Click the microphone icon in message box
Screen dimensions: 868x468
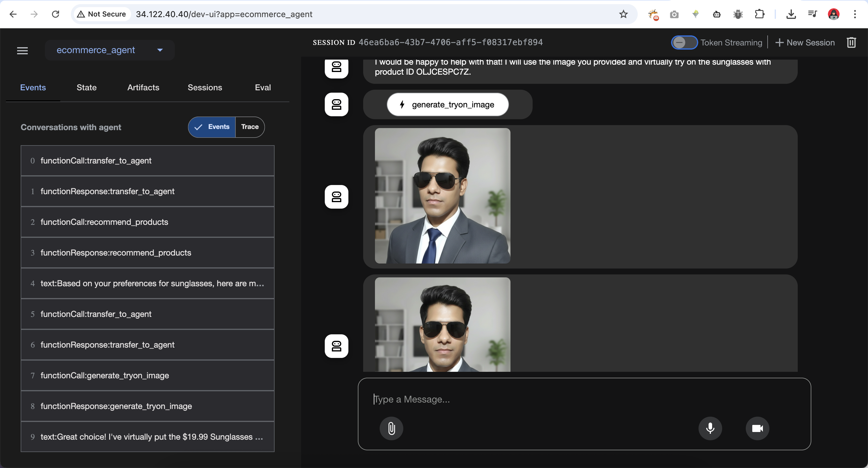click(710, 428)
